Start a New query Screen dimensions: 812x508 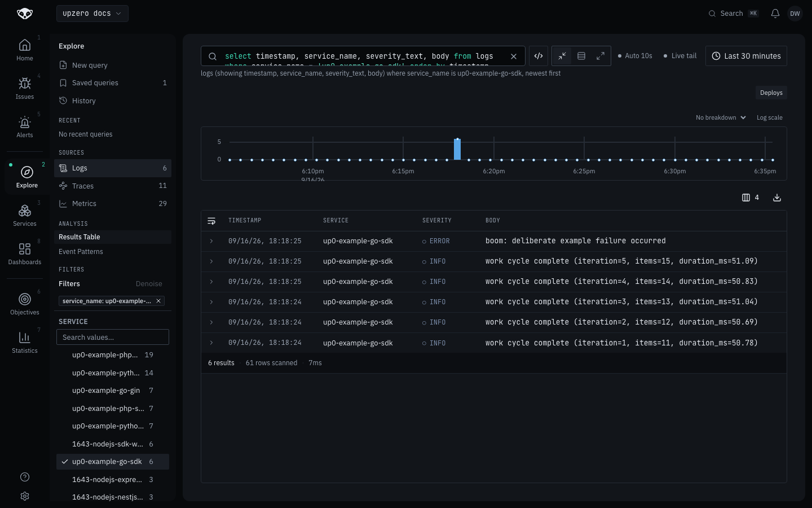(x=113, y=65)
